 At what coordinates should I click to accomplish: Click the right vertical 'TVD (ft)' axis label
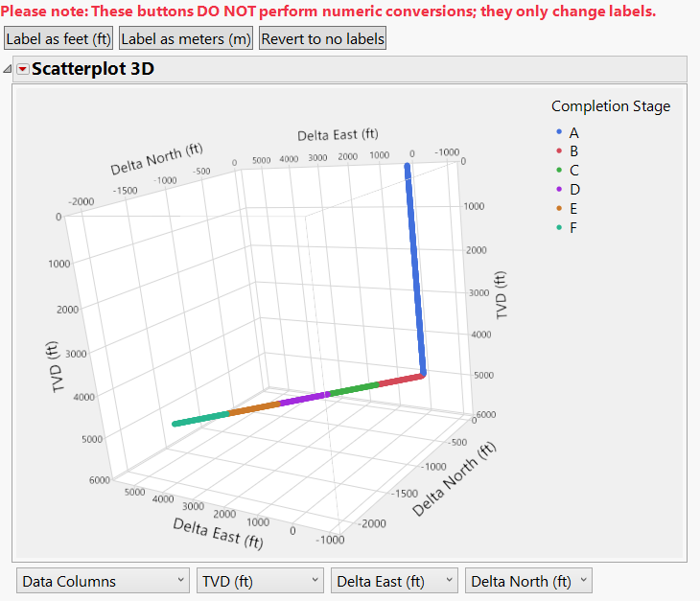[502, 295]
